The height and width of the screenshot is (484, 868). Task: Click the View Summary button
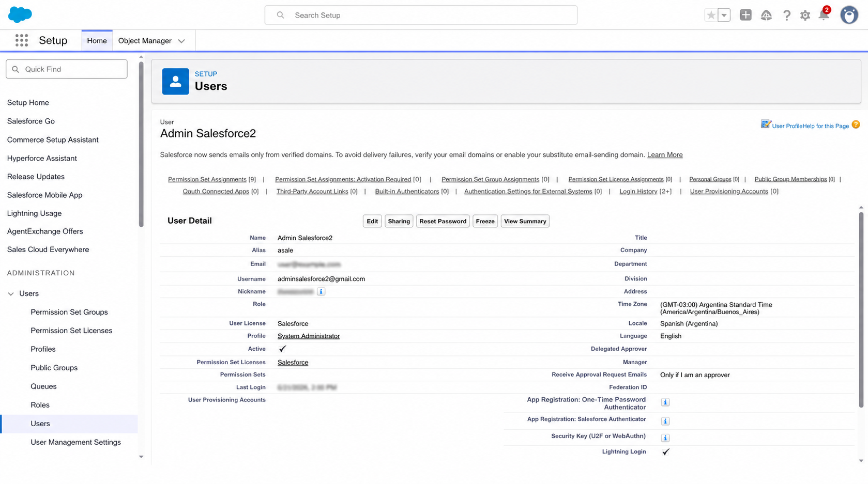[525, 221]
